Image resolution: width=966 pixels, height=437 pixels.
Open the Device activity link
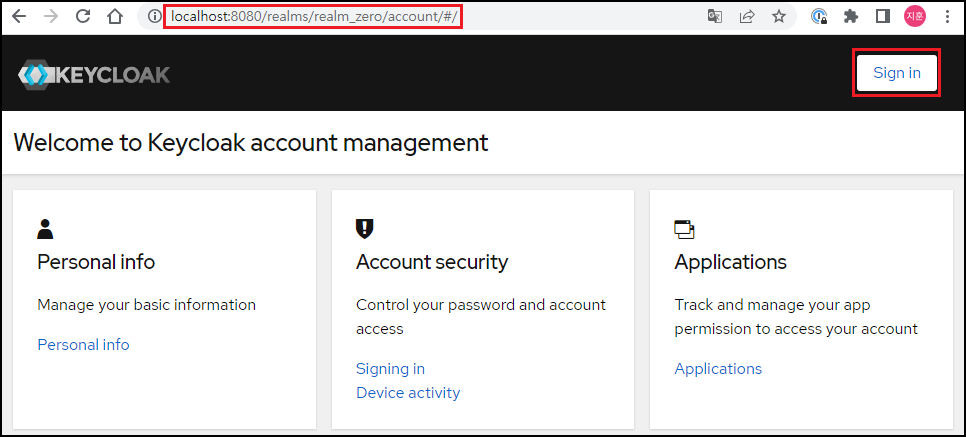click(x=408, y=393)
